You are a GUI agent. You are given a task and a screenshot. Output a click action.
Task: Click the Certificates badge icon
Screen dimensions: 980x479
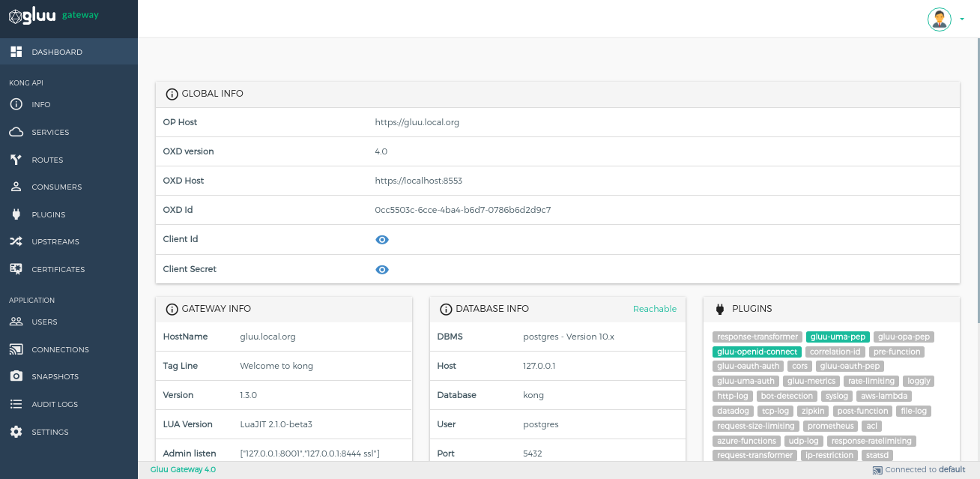point(16,269)
